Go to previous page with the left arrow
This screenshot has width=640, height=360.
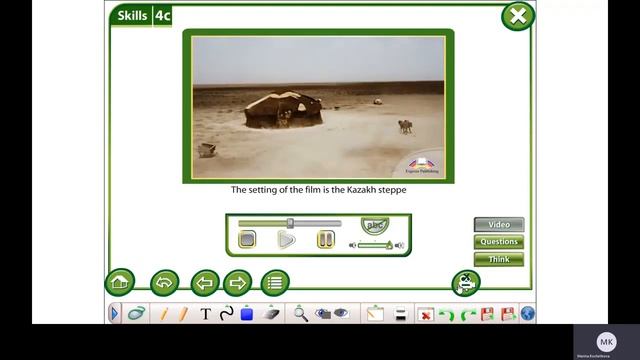pos(205,282)
